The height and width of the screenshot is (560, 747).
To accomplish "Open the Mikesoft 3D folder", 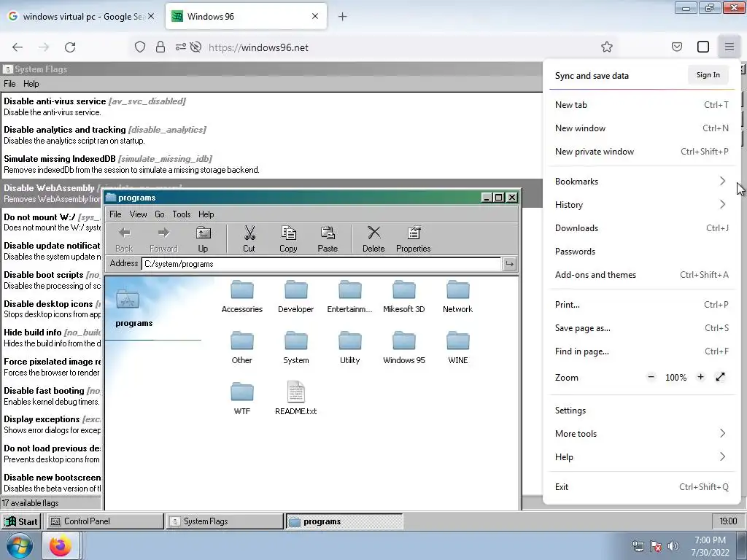I will pos(404,296).
